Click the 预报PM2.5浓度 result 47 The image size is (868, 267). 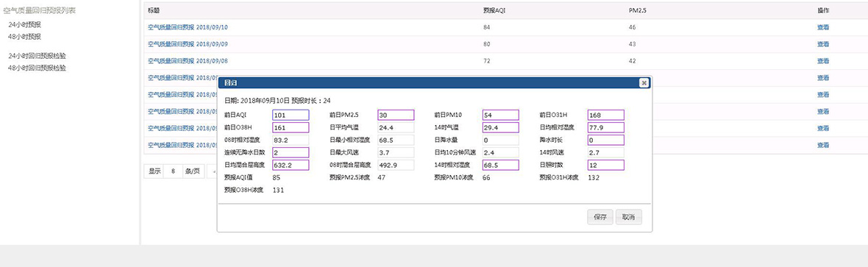coord(382,178)
